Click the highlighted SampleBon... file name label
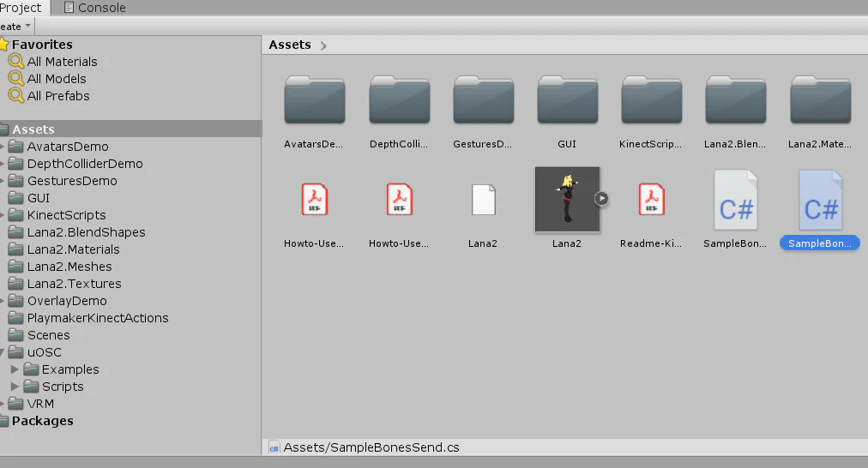The height and width of the screenshot is (468, 868). coord(820,243)
